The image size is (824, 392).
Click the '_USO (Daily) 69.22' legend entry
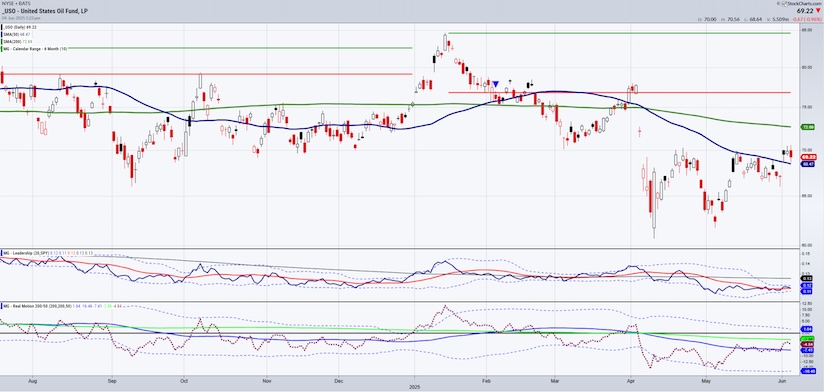point(19,27)
